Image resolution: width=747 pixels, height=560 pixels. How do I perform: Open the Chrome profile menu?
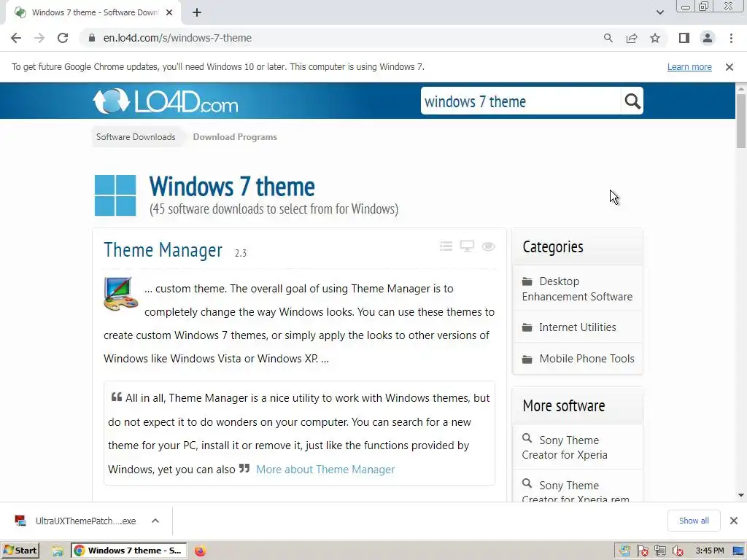[x=708, y=38]
